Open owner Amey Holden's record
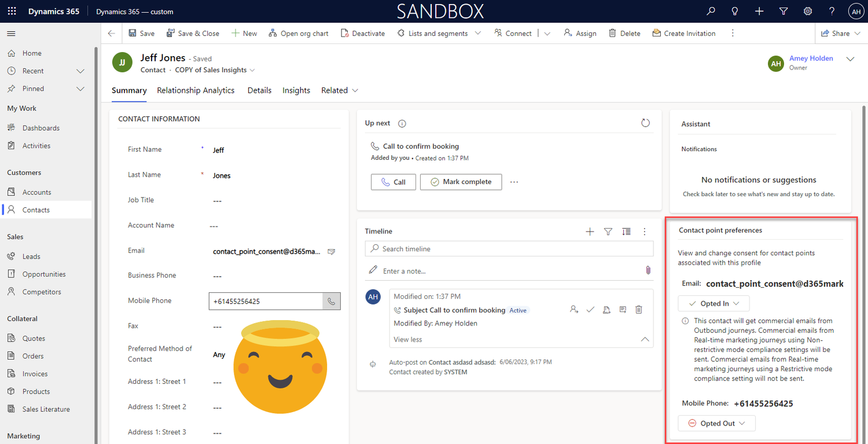The height and width of the screenshot is (444, 868). (x=811, y=58)
